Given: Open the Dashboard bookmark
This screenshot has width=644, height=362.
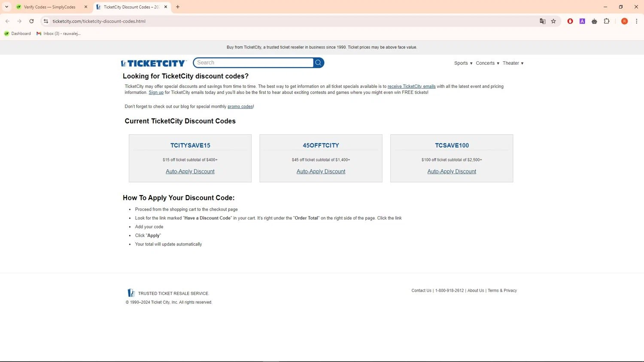Looking at the screenshot, I should (x=18, y=33).
